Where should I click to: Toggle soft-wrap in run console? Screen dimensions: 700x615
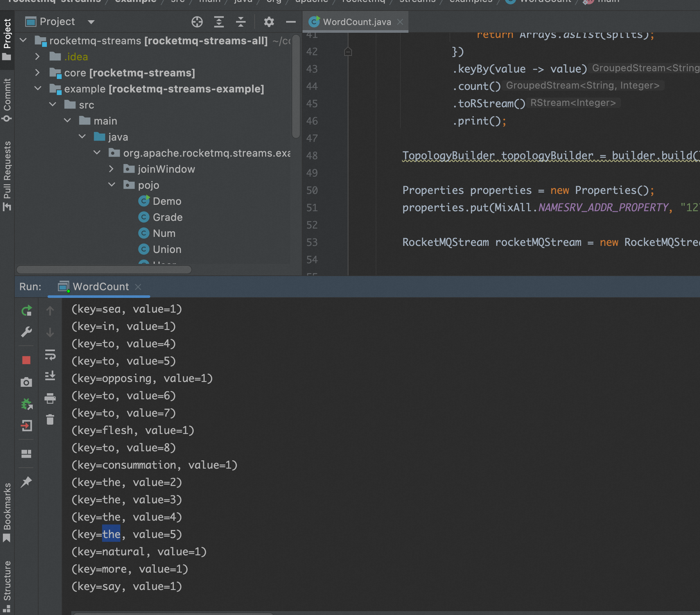[50, 355]
